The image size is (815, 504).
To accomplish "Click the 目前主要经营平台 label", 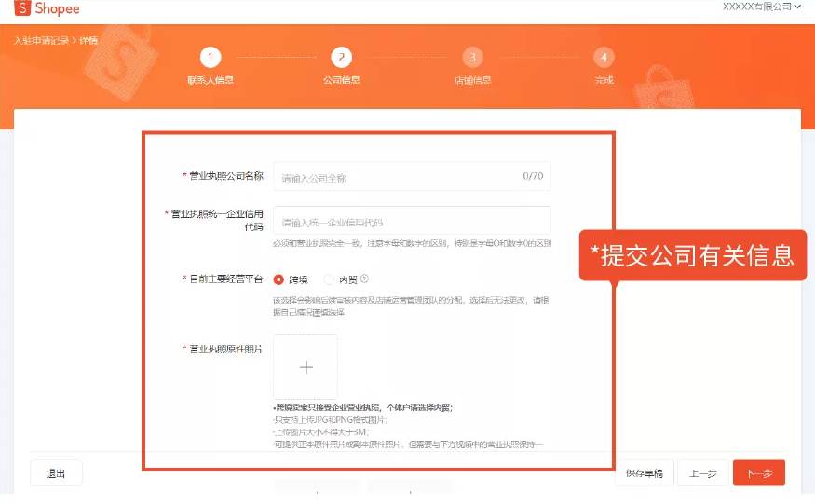I will click(x=225, y=279).
